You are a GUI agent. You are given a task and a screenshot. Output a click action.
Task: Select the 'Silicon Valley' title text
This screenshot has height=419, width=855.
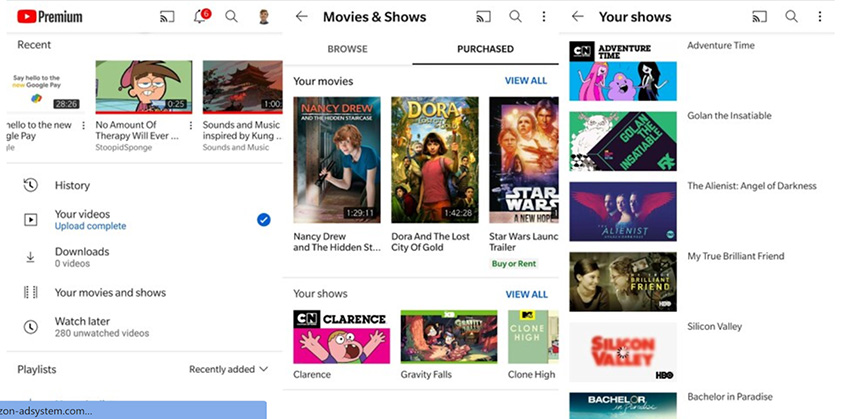point(714,326)
